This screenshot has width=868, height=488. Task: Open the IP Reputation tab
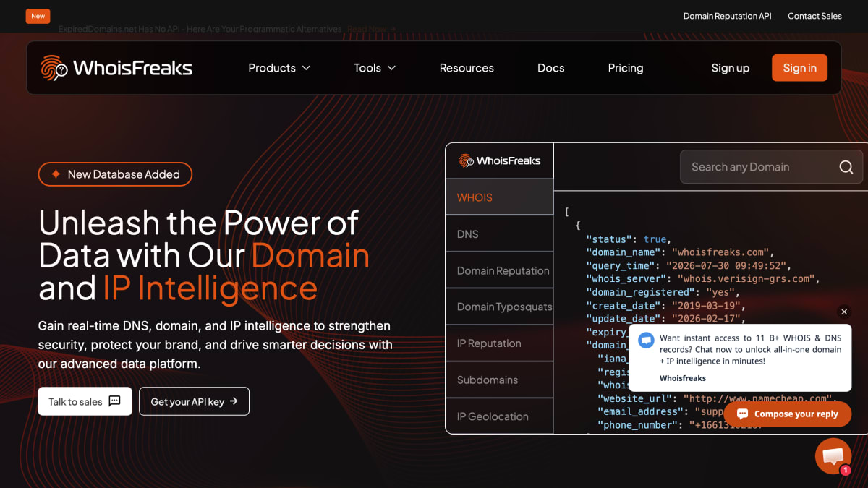click(x=499, y=343)
